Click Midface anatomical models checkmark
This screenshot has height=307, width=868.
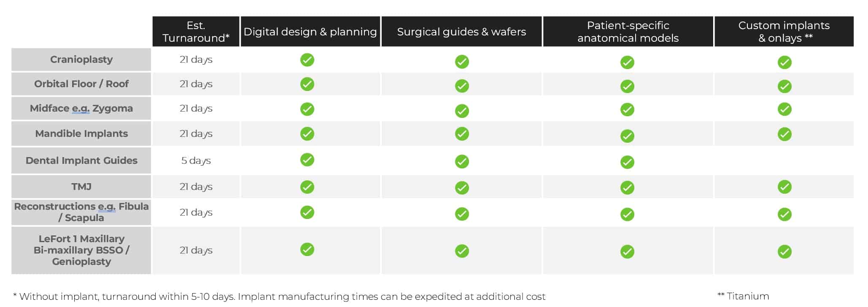627,109
